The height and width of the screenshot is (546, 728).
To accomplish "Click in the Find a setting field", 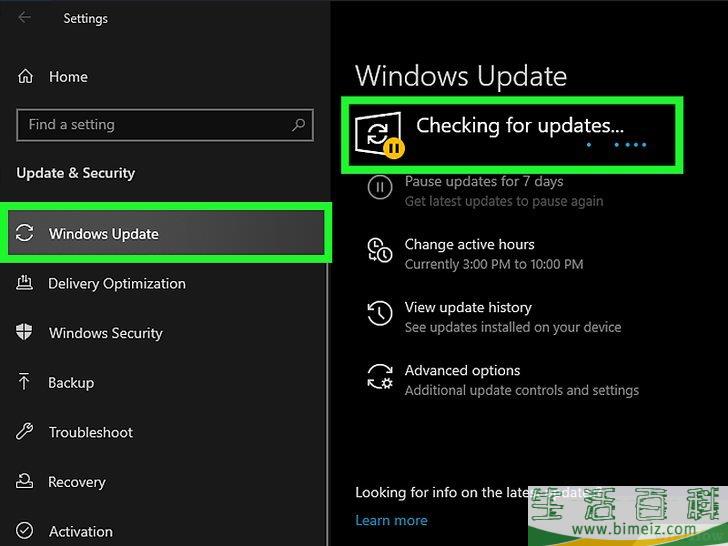I will (x=150, y=125).
